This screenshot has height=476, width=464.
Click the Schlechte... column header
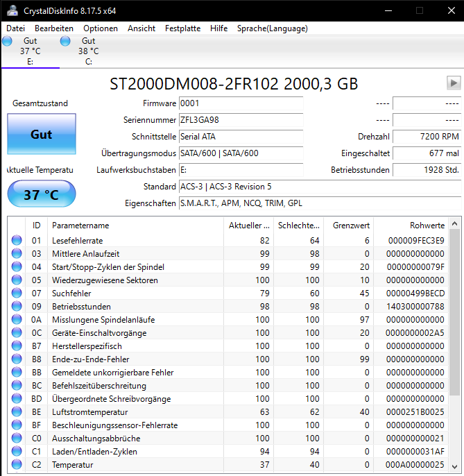299,226
